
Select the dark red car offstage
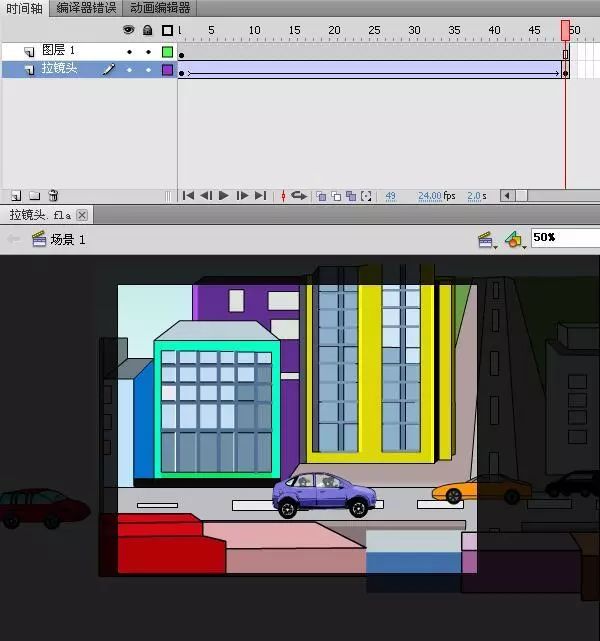pos(45,509)
